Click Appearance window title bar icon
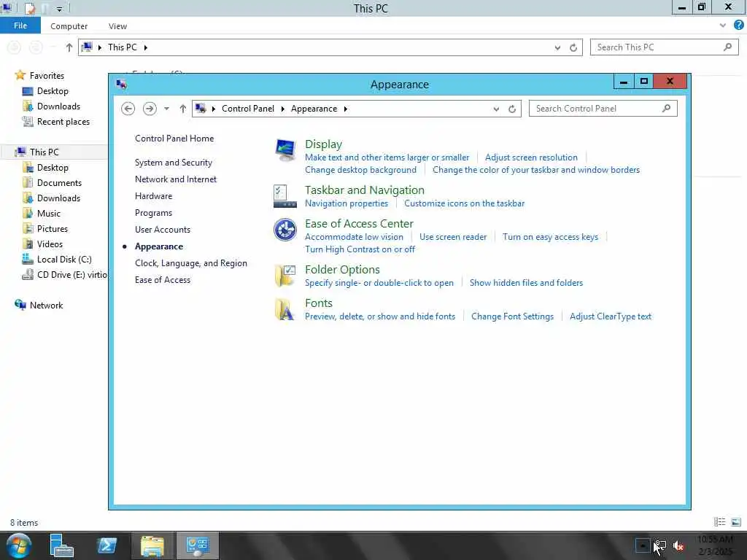This screenshot has height=560, width=747. point(121,85)
